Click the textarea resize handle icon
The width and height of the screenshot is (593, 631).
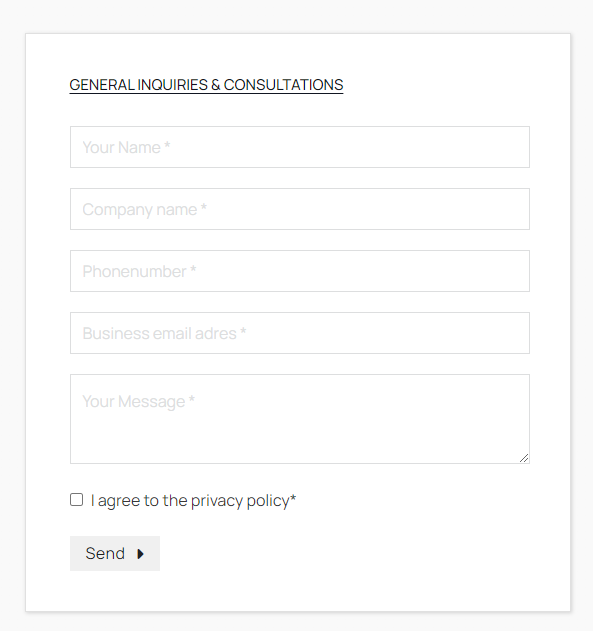click(524, 458)
